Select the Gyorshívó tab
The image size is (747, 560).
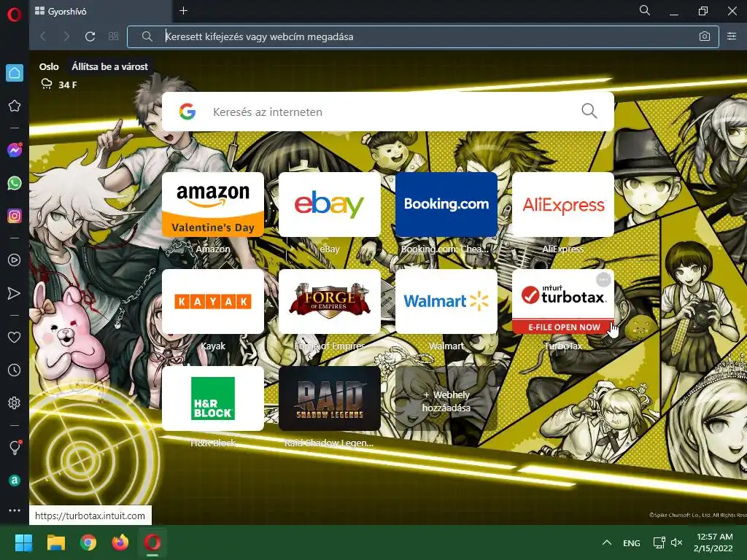tap(100, 12)
